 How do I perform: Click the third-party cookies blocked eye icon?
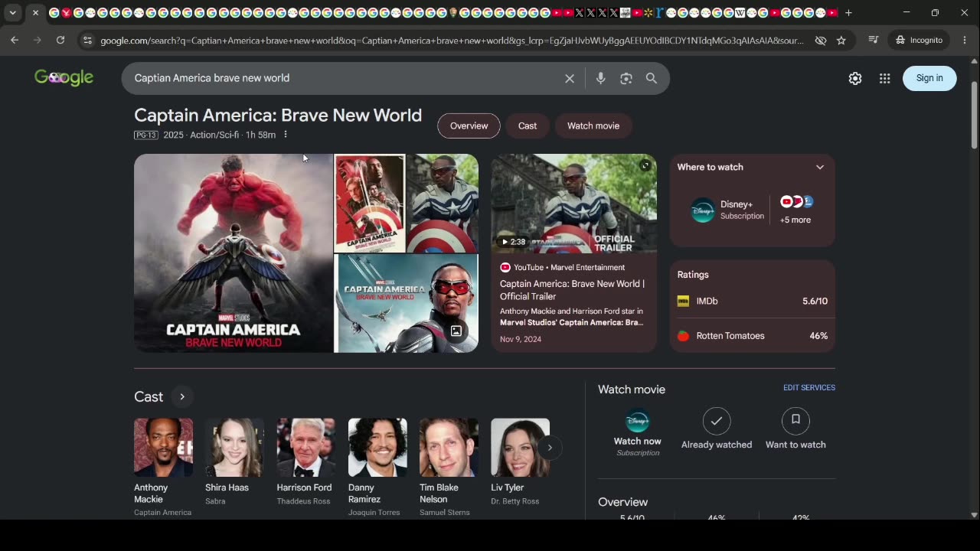pyautogui.click(x=821, y=41)
